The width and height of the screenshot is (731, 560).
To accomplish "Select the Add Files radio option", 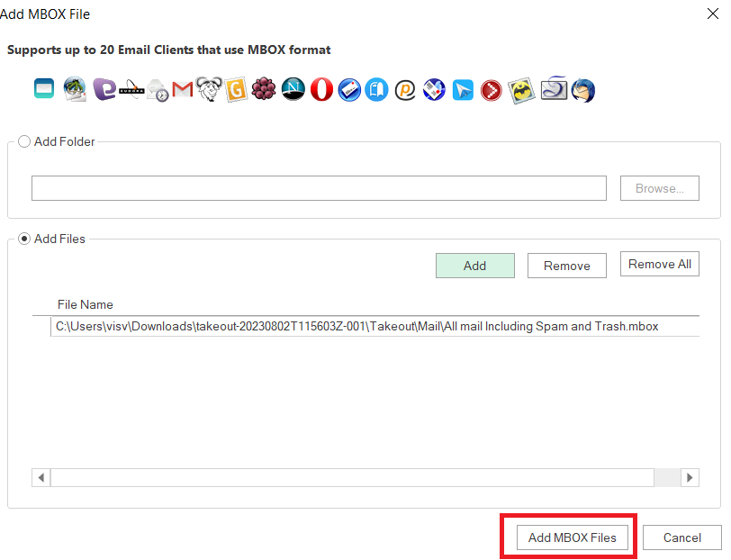I will click(24, 239).
